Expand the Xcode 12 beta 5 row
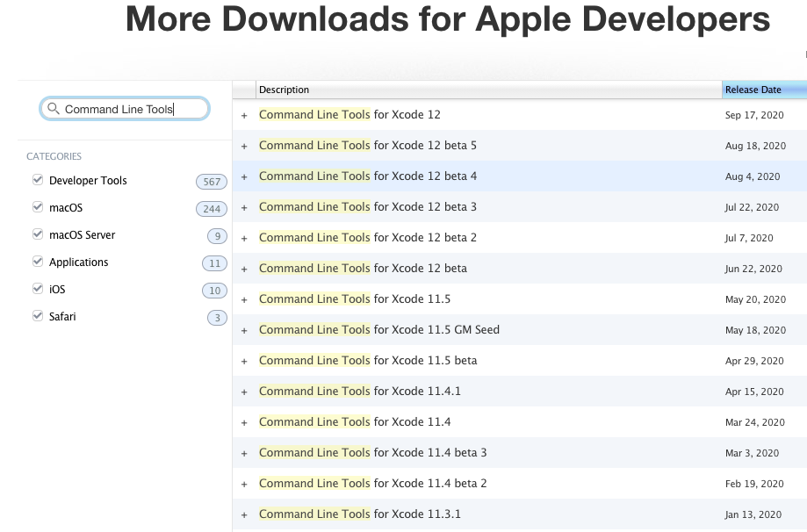Screen dimensions: 807x532 pos(244,146)
